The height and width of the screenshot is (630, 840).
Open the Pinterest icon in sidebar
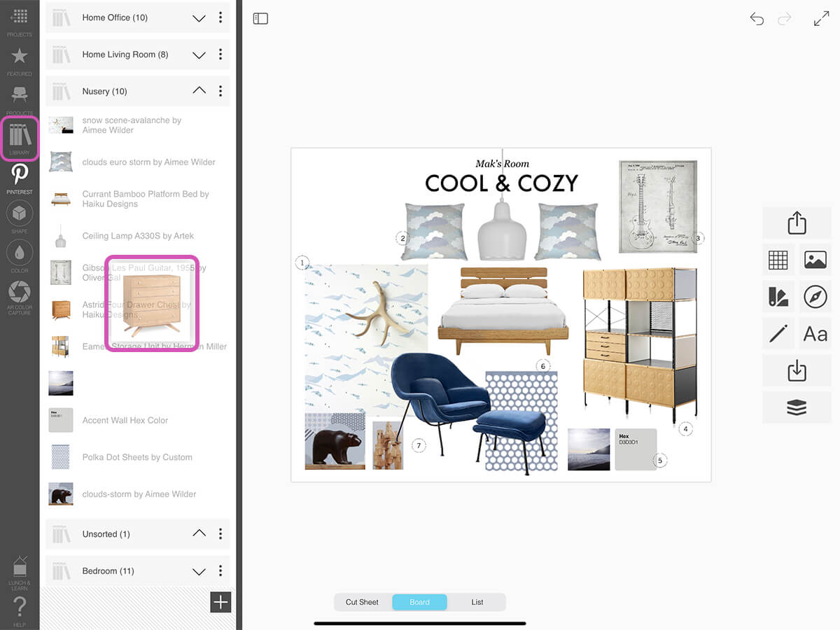pos(20,178)
